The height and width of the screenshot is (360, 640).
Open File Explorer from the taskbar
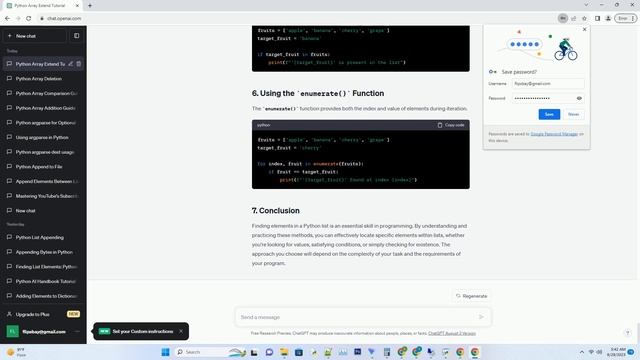coord(284,352)
